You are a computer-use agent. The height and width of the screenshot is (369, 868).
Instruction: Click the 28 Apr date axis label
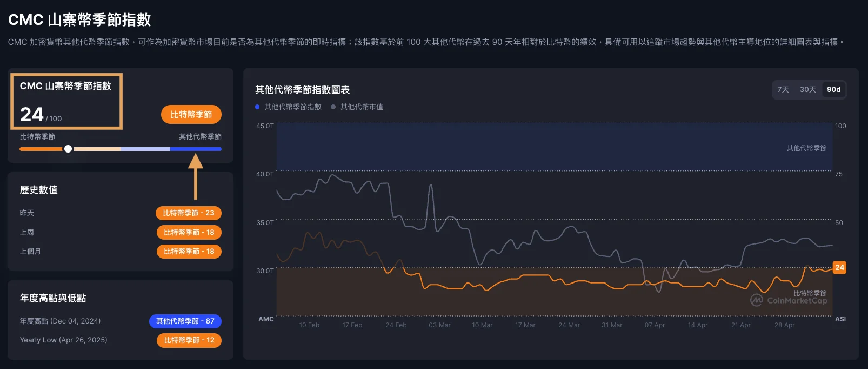coord(784,325)
